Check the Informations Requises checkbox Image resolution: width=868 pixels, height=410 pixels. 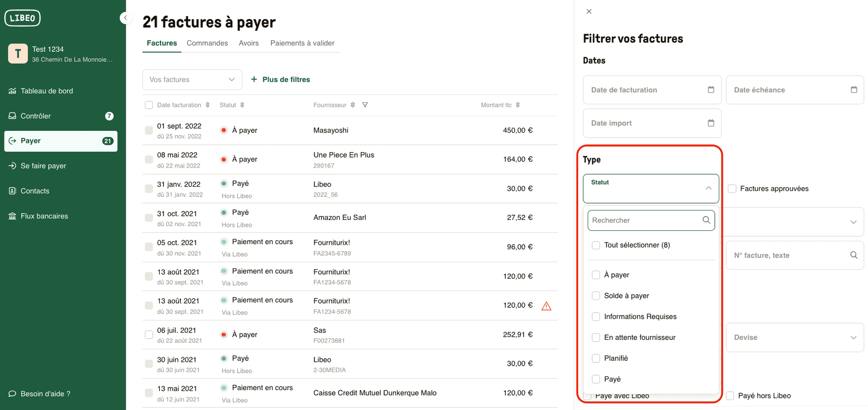[x=596, y=316]
